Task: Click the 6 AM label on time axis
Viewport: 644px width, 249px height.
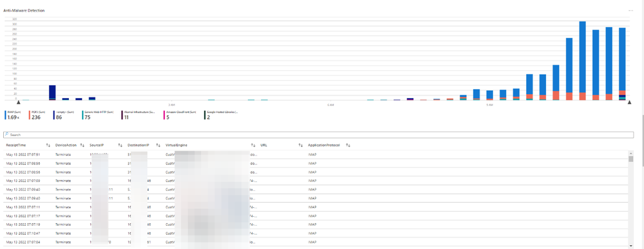Action: click(x=330, y=105)
